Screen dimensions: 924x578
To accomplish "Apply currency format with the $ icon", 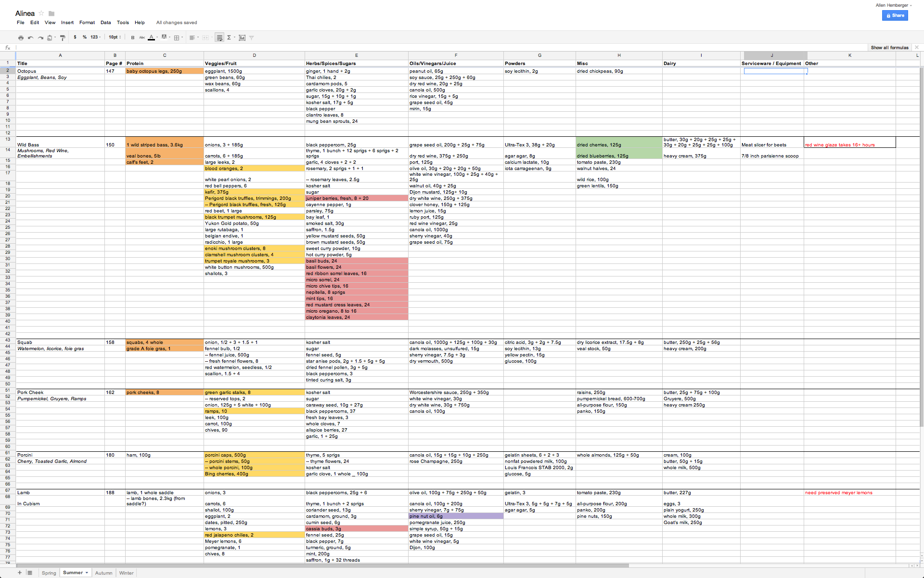I will [75, 37].
